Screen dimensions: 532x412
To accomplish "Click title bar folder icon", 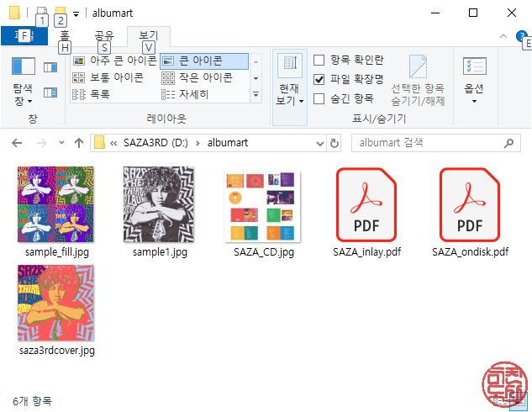I will (x=14, y=13).
